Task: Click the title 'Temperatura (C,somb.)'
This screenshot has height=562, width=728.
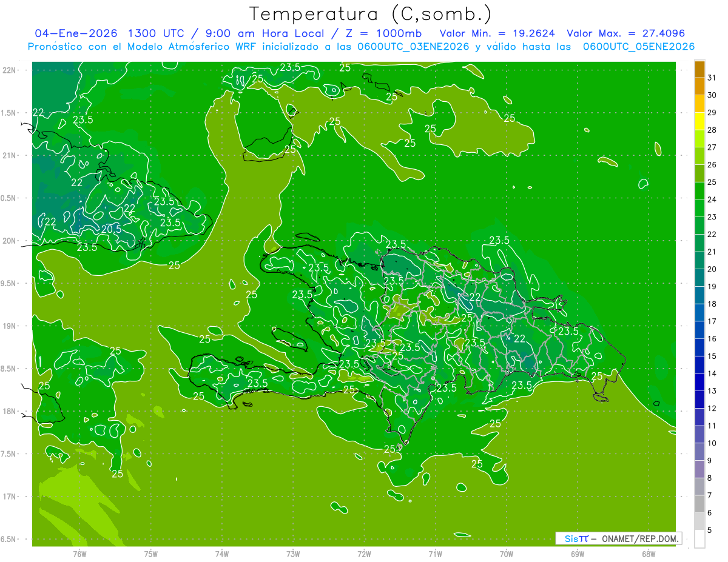Action: (371, 14)
